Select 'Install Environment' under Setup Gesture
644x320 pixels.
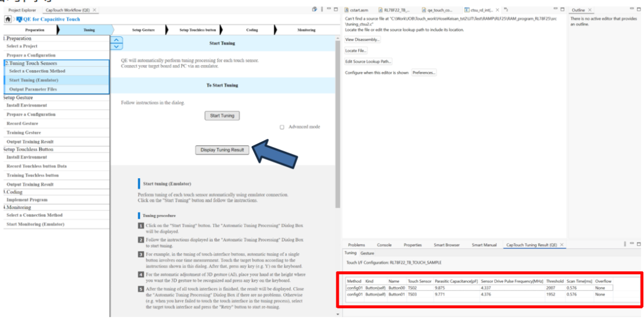click(x=56, y=105)
